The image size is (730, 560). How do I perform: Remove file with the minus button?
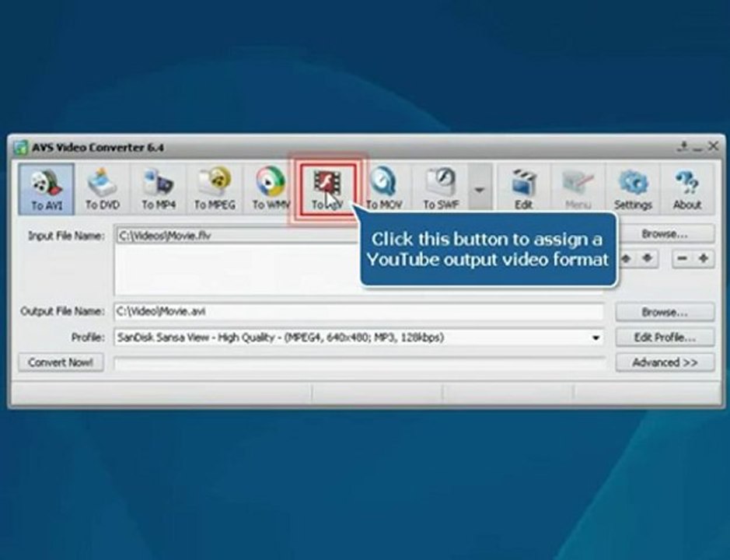(683, 258)
